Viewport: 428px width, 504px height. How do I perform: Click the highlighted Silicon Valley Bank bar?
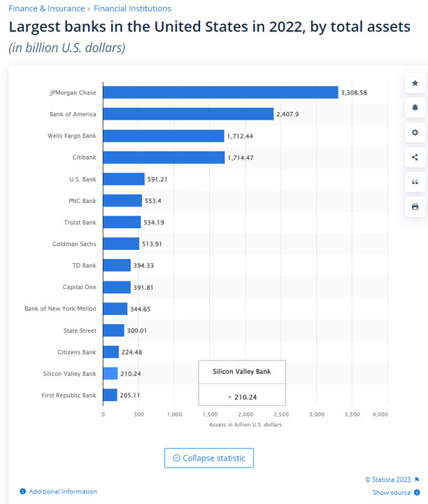tap(110, 374)
